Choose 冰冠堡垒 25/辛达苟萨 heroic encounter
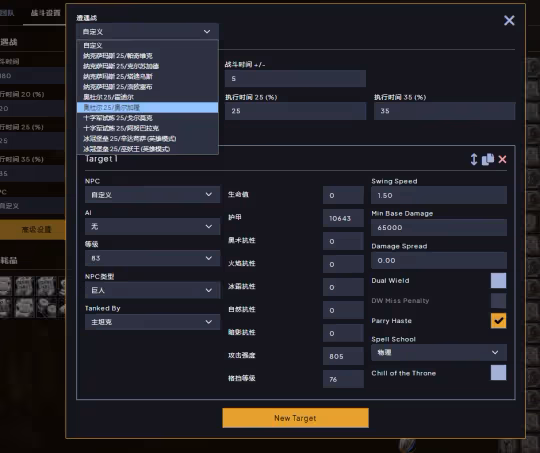 pyautogui.click(x=147, y=138)
